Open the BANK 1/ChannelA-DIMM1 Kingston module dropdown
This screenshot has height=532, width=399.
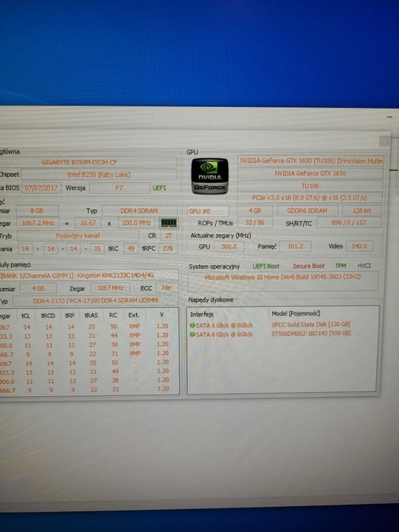[89, 275]
